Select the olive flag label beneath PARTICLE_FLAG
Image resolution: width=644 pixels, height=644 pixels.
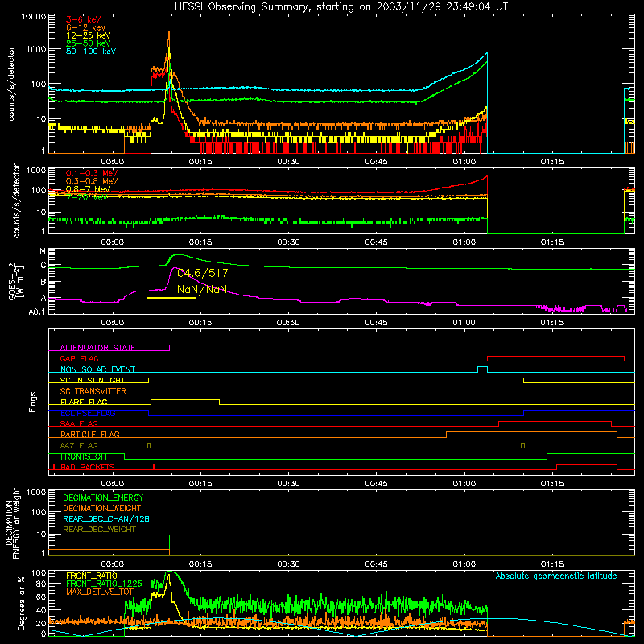[79, 445]
